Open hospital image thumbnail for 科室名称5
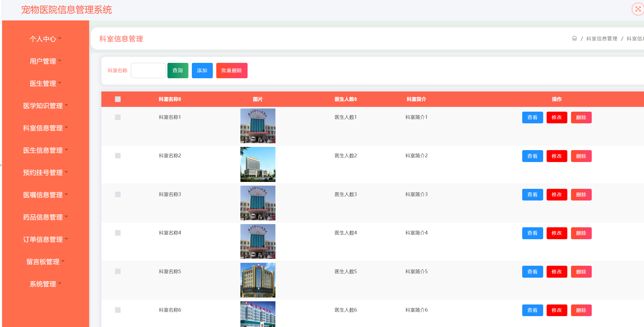 (258, 280)
